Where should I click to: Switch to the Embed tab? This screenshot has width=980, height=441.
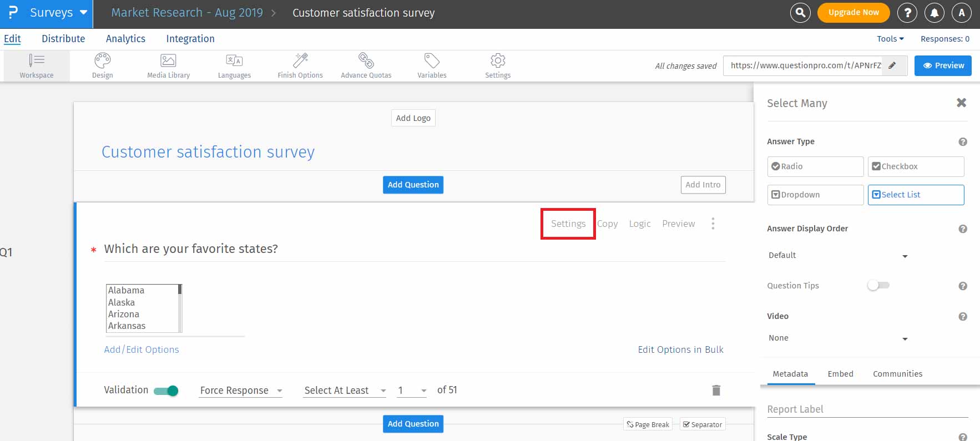(x=840, y=374)
